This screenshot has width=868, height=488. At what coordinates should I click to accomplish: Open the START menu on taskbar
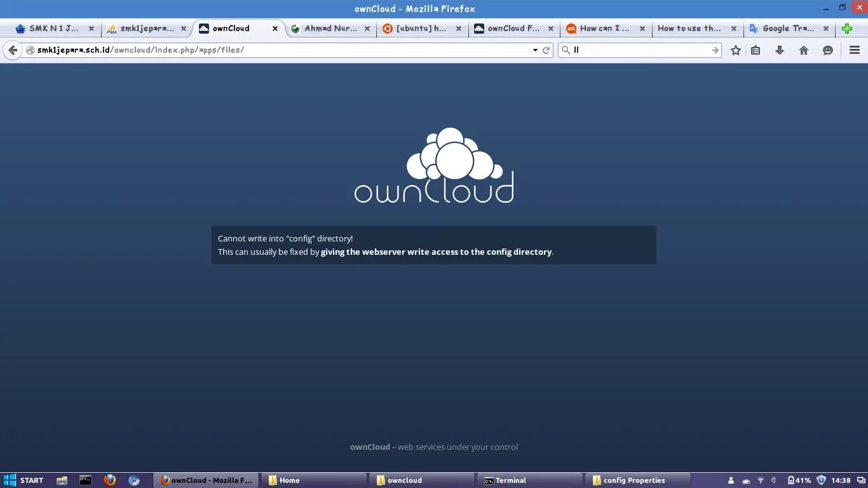(x=24, y=480)
